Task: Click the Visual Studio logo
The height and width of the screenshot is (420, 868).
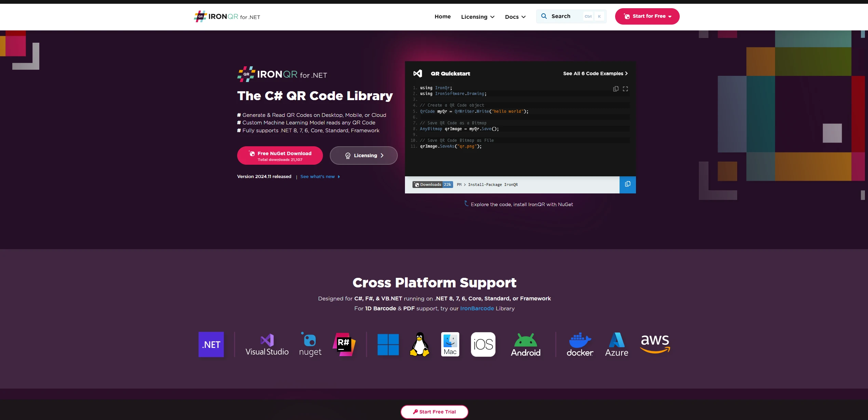Action: point(267,344)
